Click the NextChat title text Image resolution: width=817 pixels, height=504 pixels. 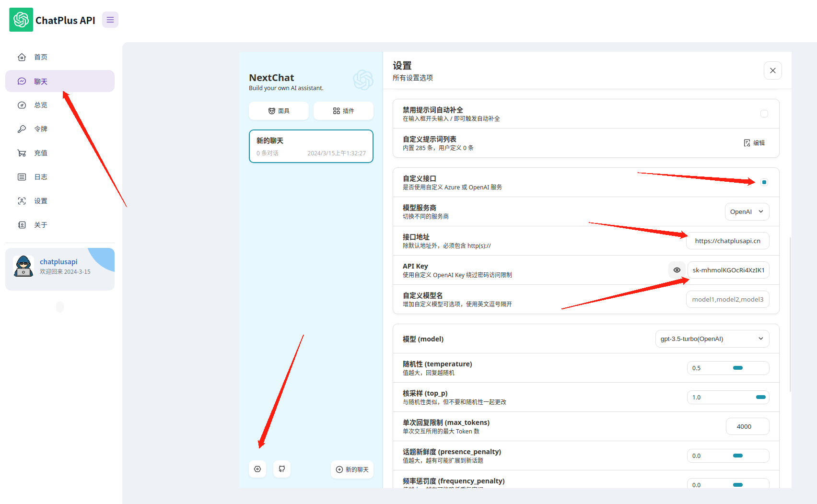tap(271, 78)
